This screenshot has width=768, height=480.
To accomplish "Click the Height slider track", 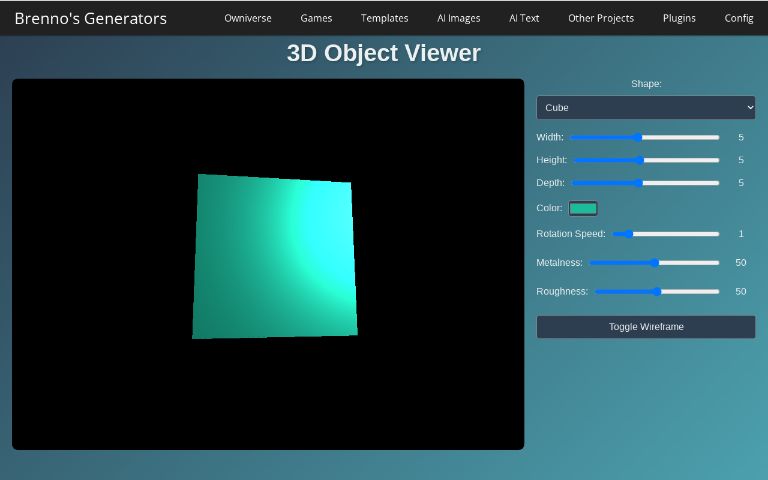I will 646,160.
